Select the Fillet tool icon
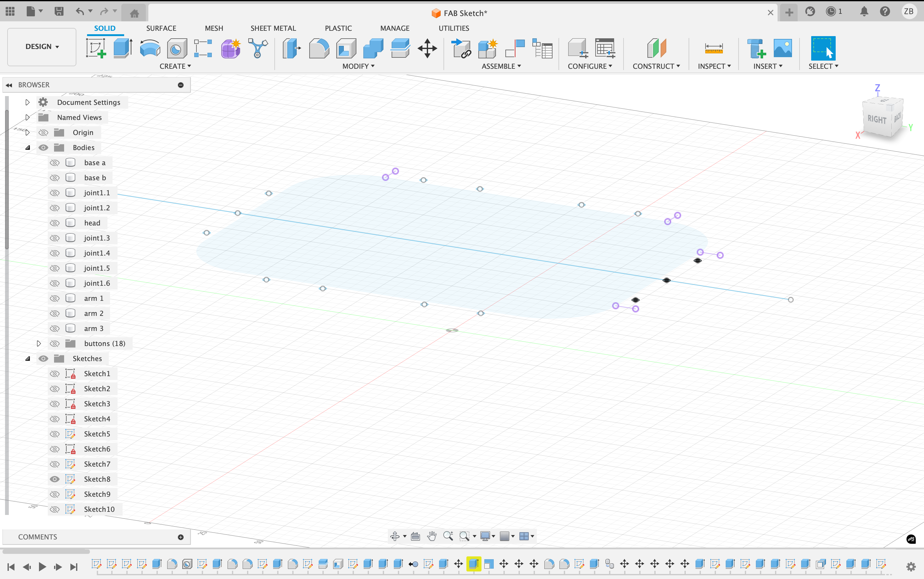 pyautogui.click(x=319, y=48)
